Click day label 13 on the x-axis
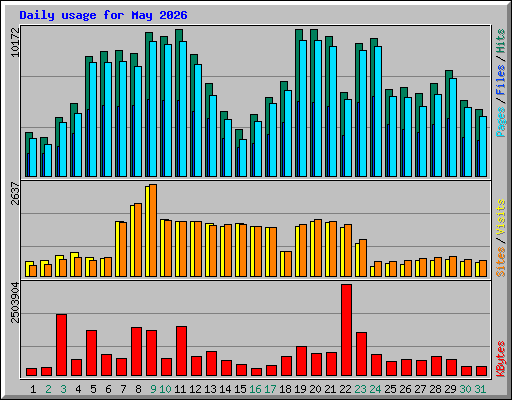 point(210,389)
